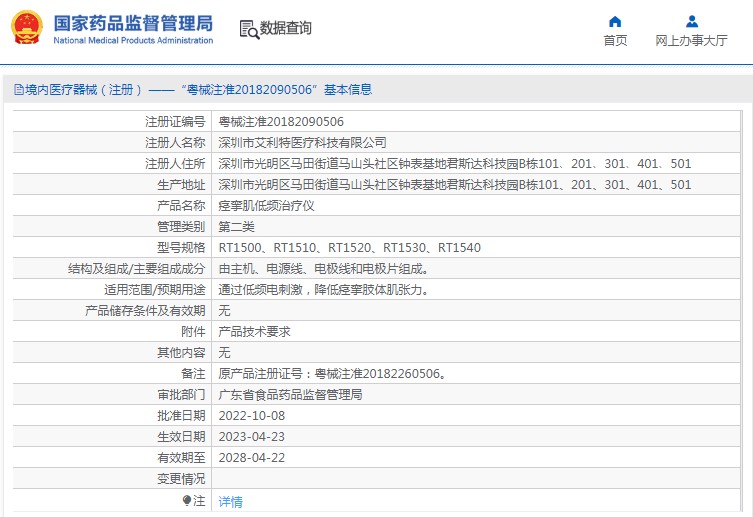The image size is (753, 517).
Task: Click 数据查询 header text
Action: click(285, 28)
